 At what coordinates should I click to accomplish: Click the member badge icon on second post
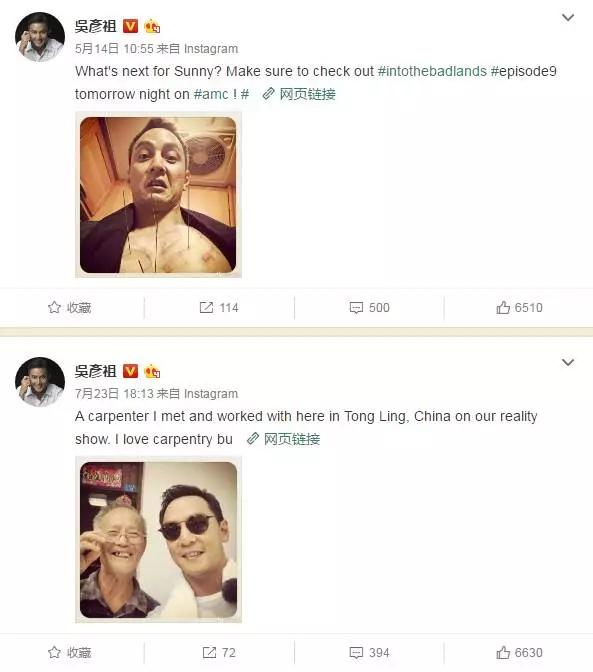152,371
